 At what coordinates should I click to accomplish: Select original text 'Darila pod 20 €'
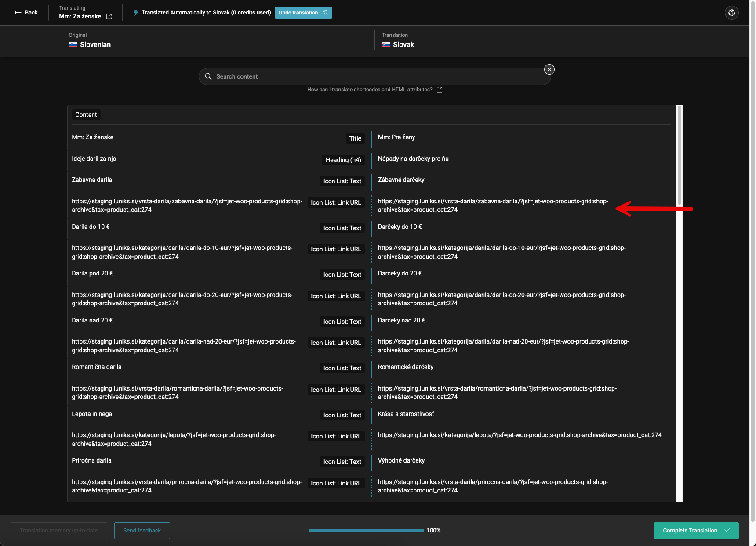click(x=92, y=274)
